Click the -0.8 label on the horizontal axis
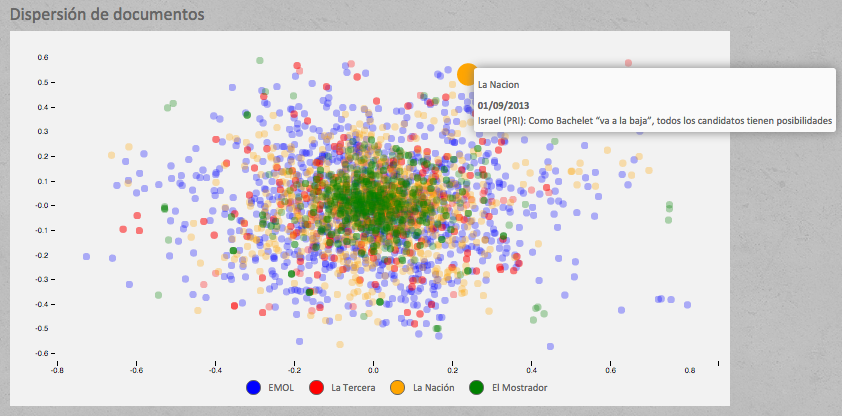Image resolution: width=842 pixels, height=416 pixels. click(x=56, y=370)
